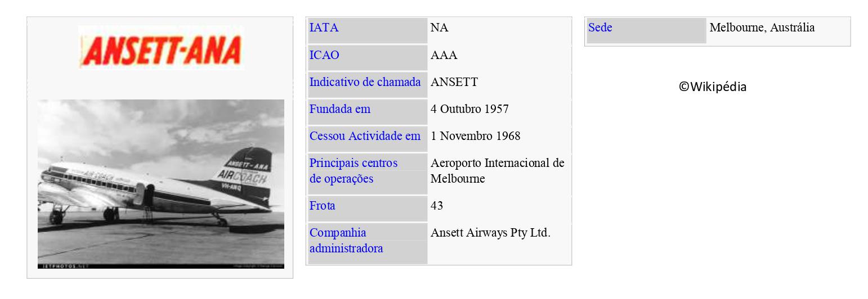Image resolution: width=868 pixels, height=299 pixels.
Task: Select the Cessou Actividade em link
Action: (365, 136)
